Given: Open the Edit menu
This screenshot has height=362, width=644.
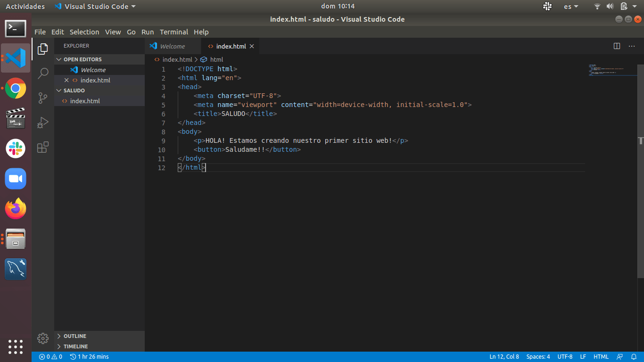Looking at the screenshot, I should [58, 32].
